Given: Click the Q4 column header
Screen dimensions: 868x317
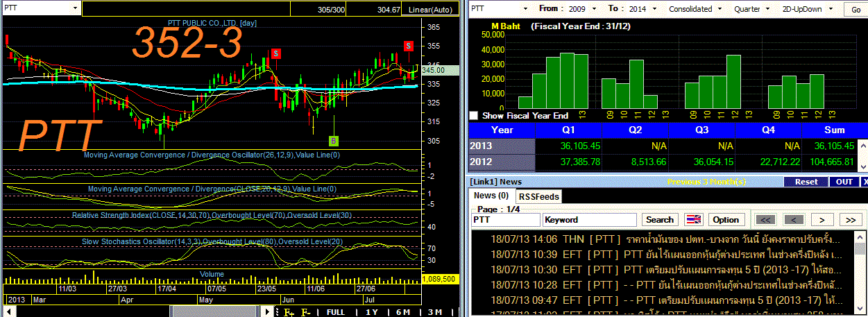Looking at the screenshot, I should [x=768, y=130].
